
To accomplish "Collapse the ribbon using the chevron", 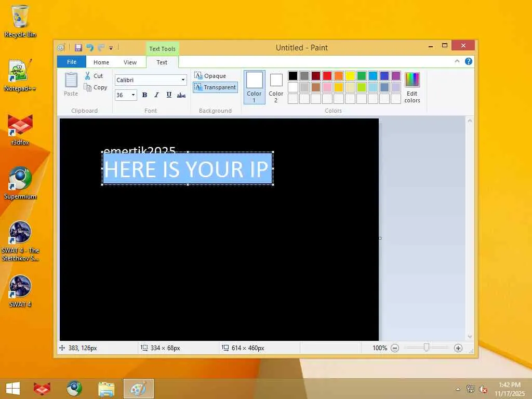I will (457, 61).
